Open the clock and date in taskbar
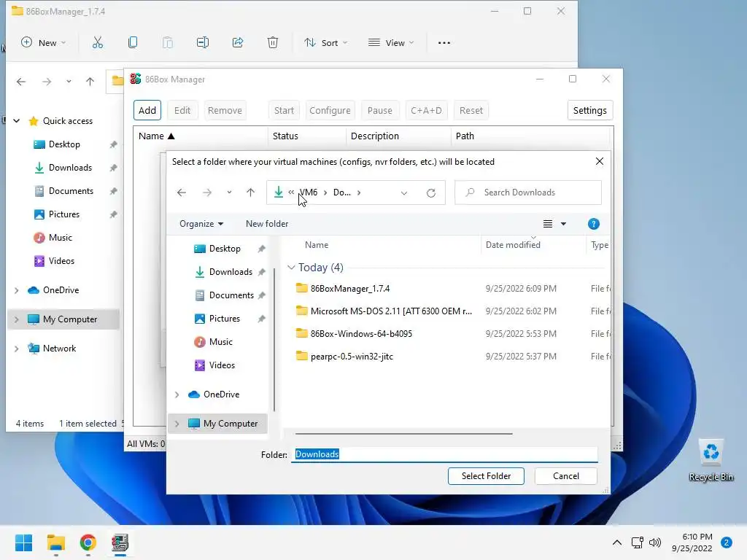 (692, 542)
